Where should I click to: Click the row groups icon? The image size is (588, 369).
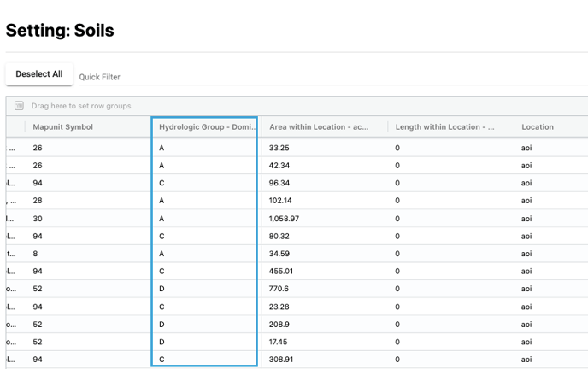[x=20, y=106]
